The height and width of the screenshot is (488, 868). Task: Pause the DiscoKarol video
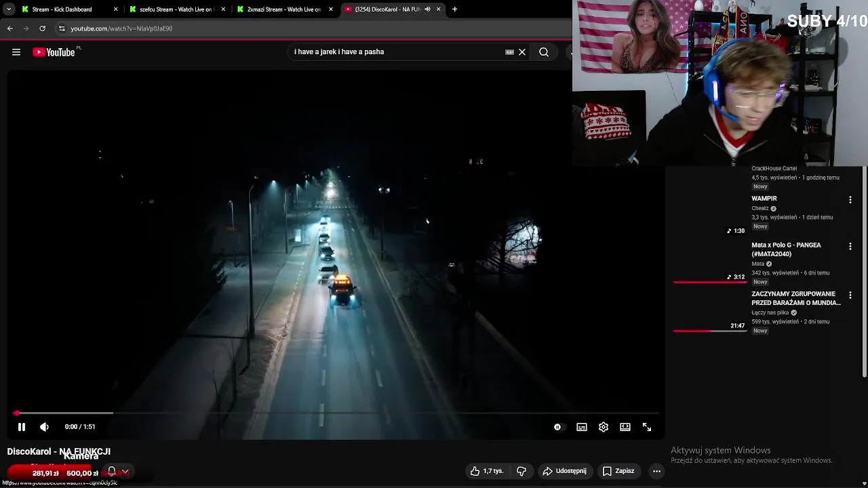[22, 427]
